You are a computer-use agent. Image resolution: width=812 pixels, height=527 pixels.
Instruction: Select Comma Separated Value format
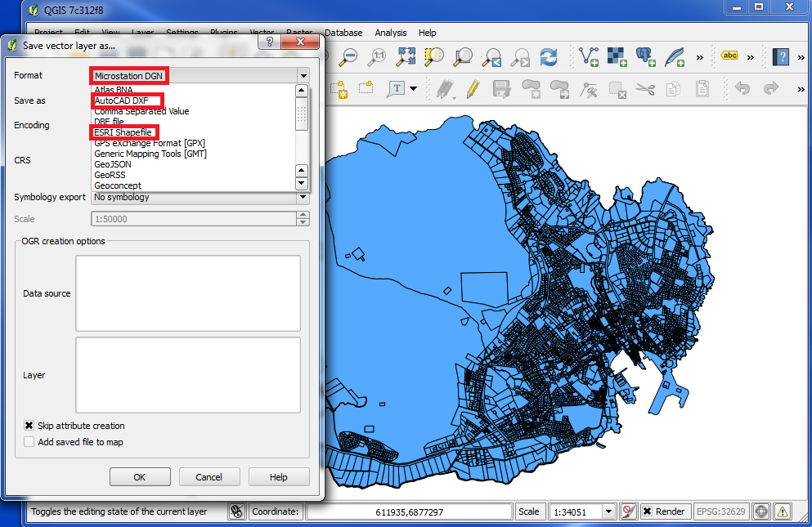click(x=141, y=111)
